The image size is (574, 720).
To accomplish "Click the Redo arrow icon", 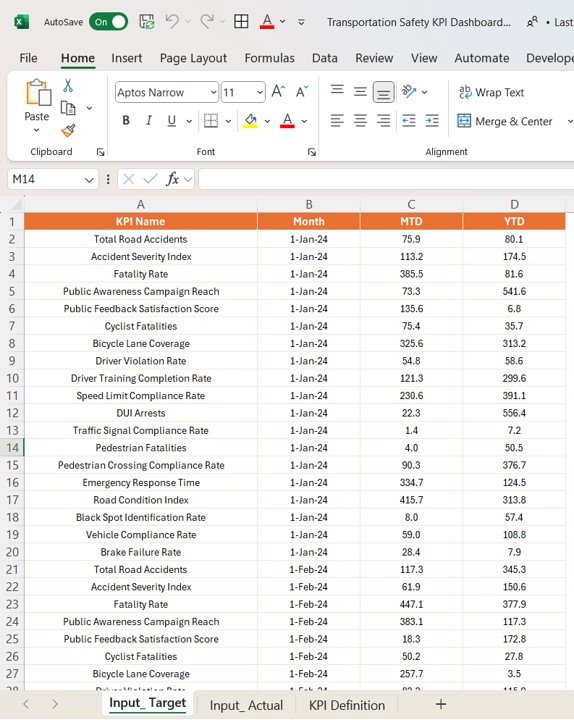I will point(207,21).
